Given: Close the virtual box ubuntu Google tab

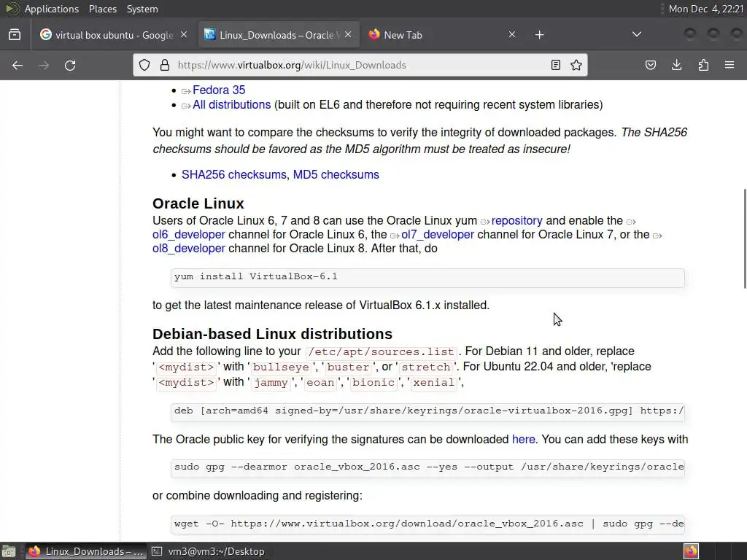Looking at the screenshot, I should [184, 35].
